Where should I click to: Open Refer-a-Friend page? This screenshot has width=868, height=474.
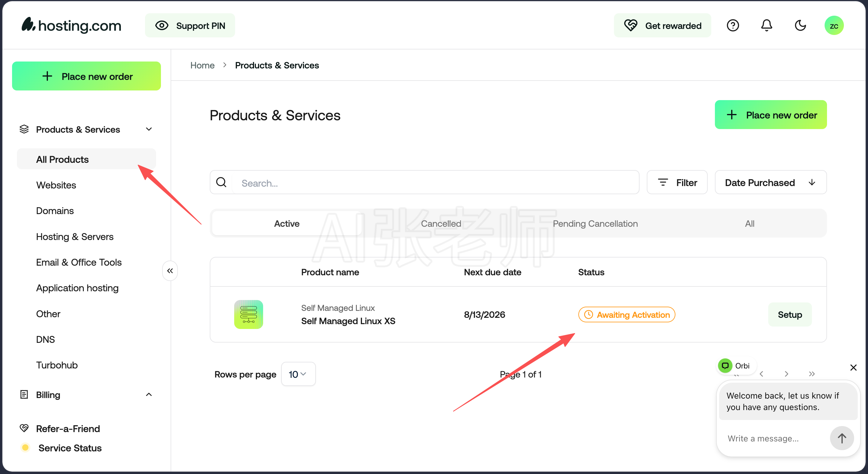click(x=68, y=429)
